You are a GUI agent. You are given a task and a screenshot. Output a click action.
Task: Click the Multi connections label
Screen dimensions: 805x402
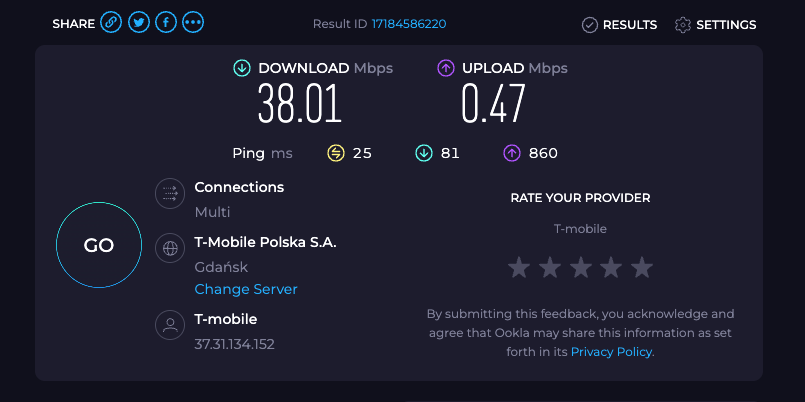[212, 212]
